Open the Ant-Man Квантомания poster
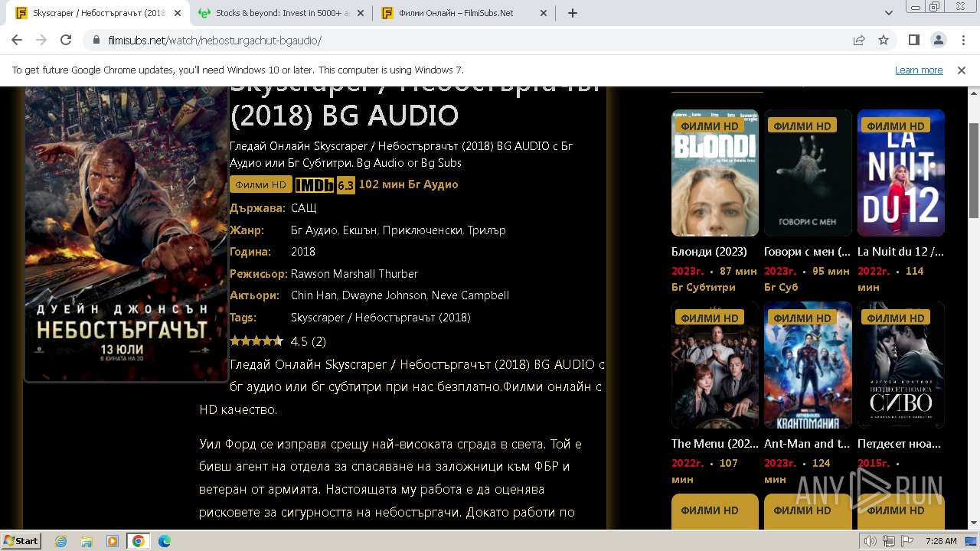980x551 pixels. coord(808,365)
